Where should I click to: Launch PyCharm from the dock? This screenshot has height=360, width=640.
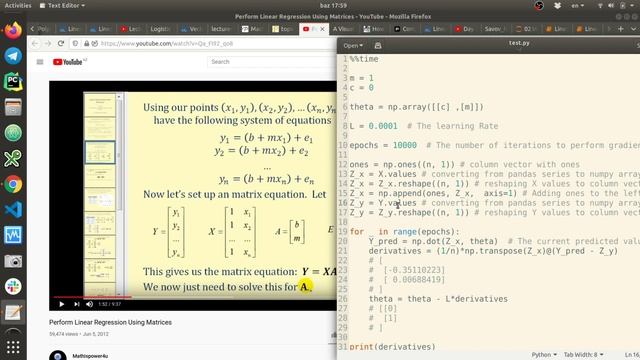13,82
